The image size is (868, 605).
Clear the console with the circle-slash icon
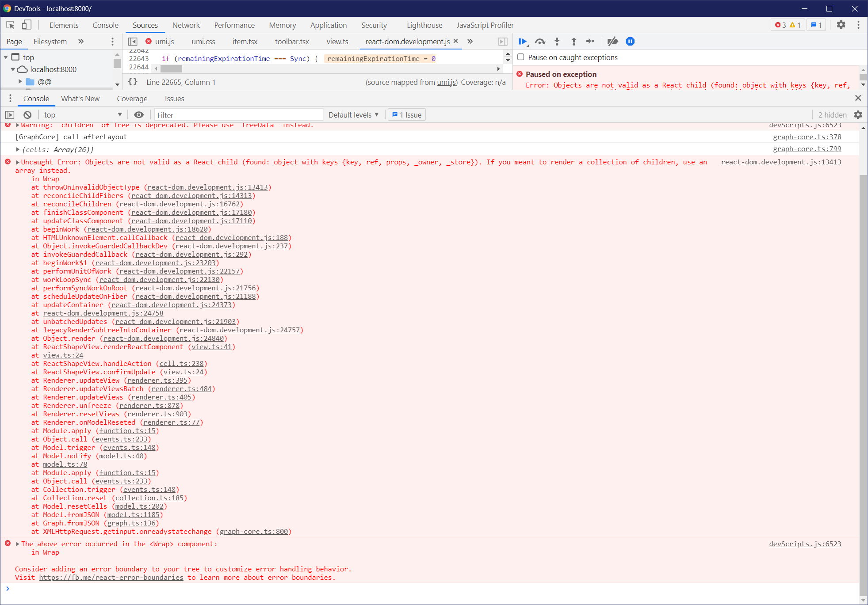click(x=27, y=114)
